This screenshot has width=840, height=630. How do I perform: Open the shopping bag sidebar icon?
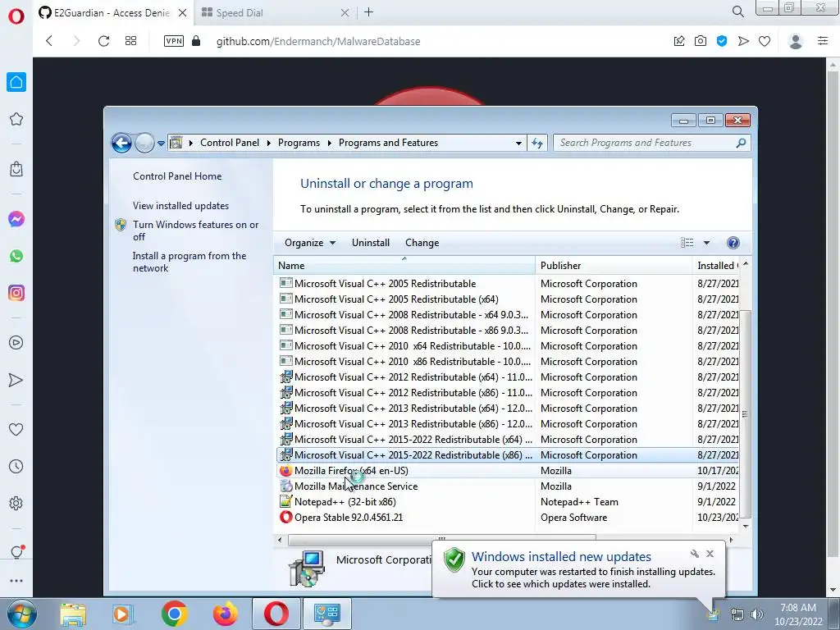(16, 169)
